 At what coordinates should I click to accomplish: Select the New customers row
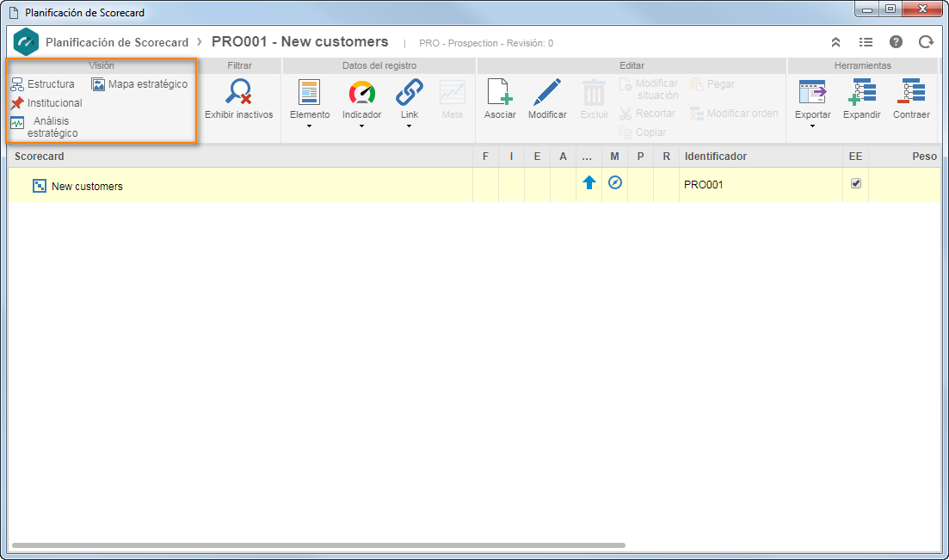pyautogui.click(x=474, y=185)
